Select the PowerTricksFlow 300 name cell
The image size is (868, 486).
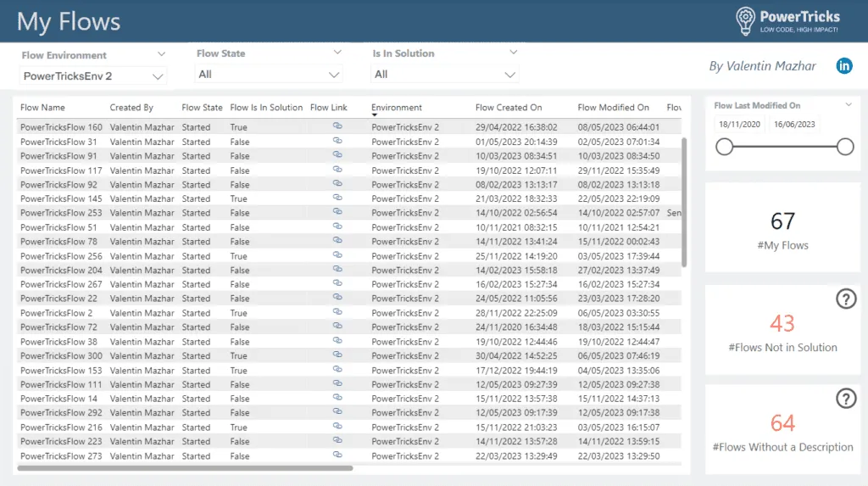pyautogui.click(x=61, y=355)
